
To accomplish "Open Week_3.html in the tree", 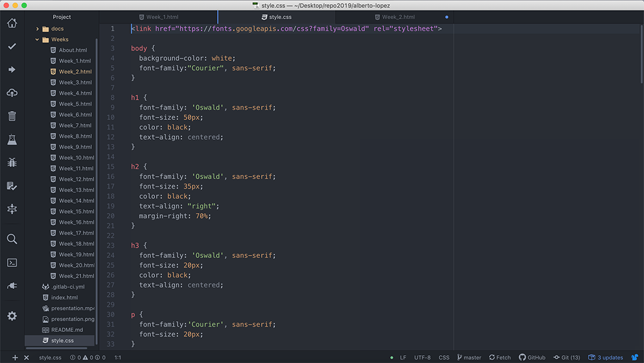I will coord(70,82).
